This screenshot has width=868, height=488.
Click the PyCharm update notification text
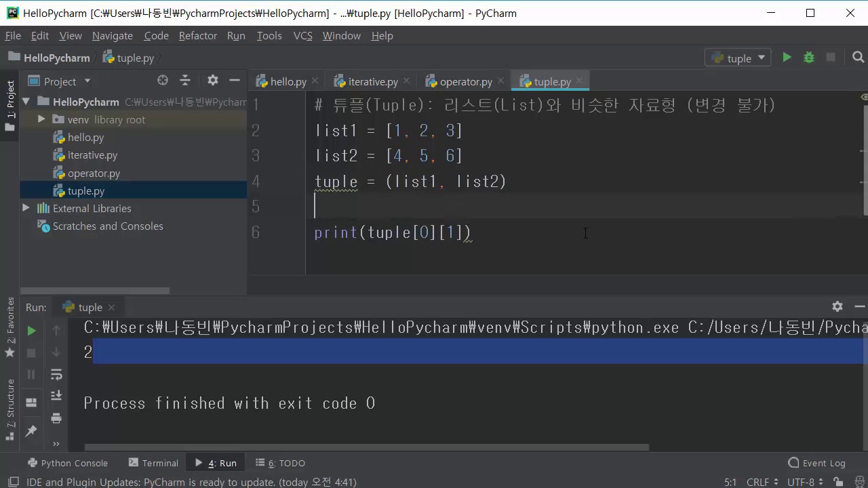191,482
